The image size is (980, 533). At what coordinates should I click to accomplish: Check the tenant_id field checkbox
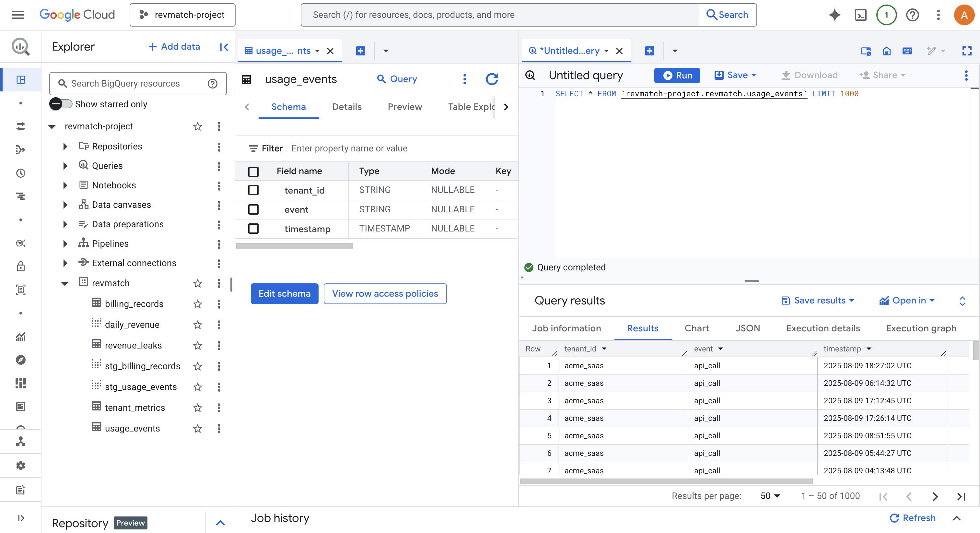tap(253, 190)
